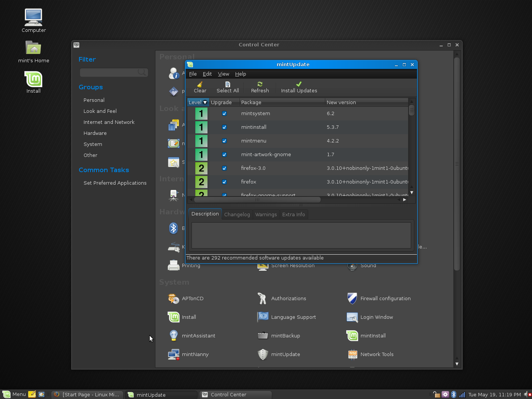Open APTonCD in Control Center
The height and width of the screenshot is (399, 532).
click(186, 299)
